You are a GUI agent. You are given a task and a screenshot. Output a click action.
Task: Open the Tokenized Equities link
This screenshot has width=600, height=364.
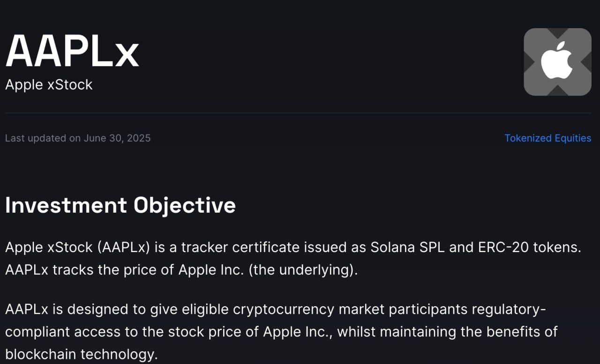[548, 138]
